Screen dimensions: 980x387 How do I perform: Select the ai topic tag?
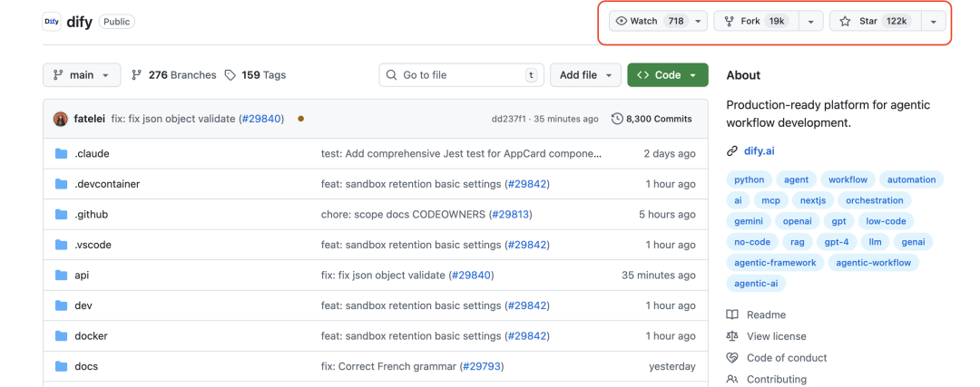pyautogui.click(x=738, y=200)
